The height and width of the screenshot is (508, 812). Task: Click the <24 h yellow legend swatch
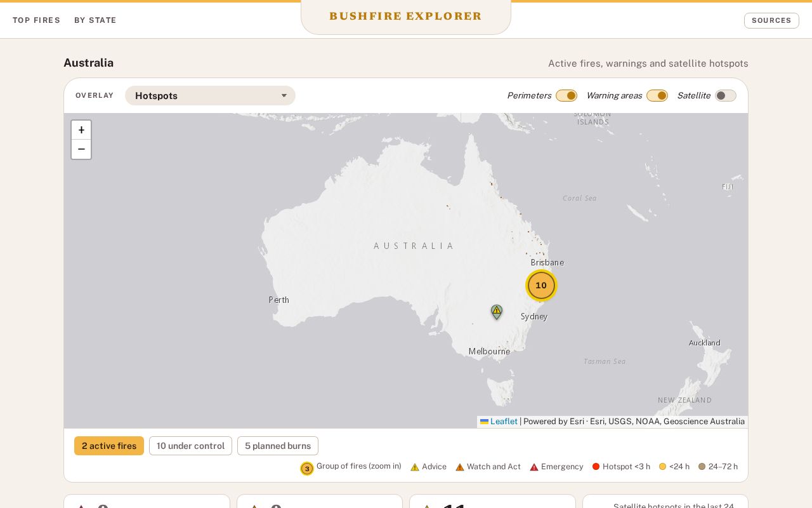(x=662, y=467)
